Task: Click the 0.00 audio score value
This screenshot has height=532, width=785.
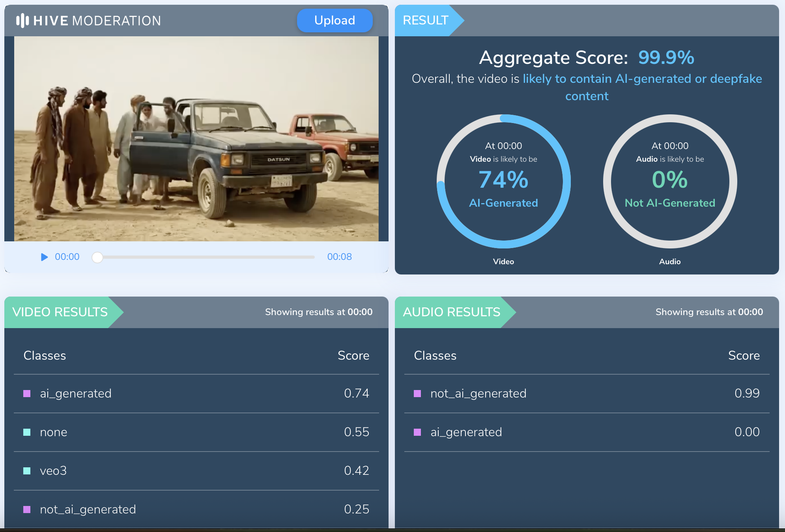Action: [x=747, y=432]
